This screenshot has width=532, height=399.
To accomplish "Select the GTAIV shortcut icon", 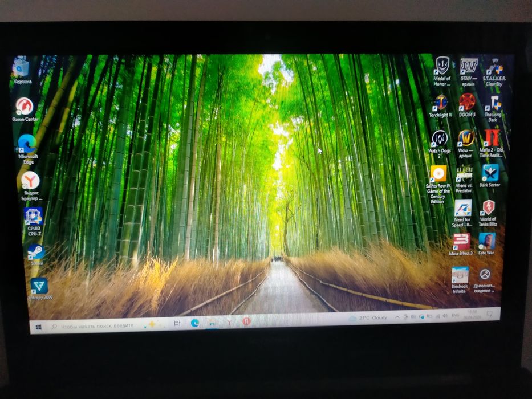I will (468, 72).
